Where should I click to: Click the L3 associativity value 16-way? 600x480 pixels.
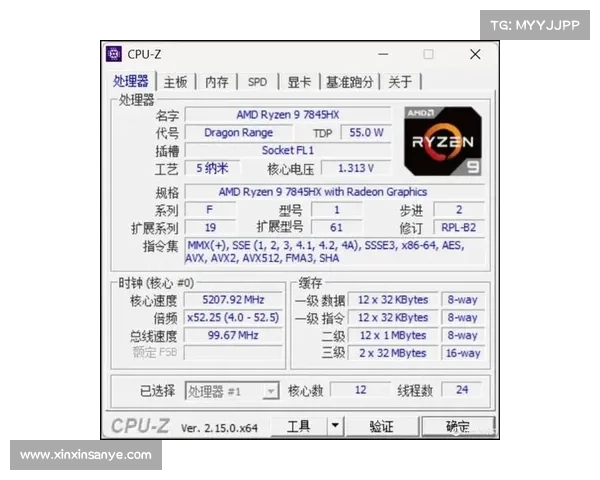pyautogui.click(x=463, y=353)
